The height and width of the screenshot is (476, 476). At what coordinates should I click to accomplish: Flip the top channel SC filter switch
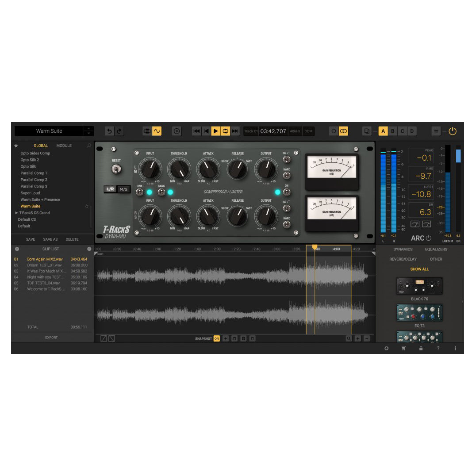(x=287, y=159)
